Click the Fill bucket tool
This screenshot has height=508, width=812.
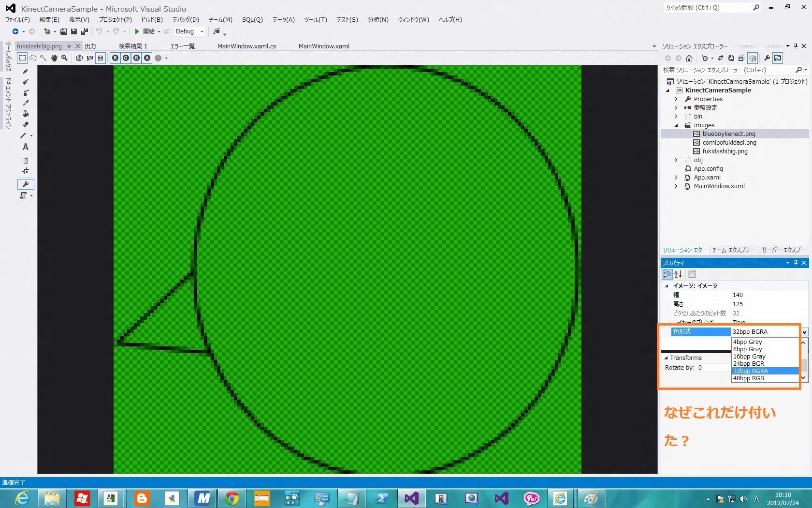point(26,114)
